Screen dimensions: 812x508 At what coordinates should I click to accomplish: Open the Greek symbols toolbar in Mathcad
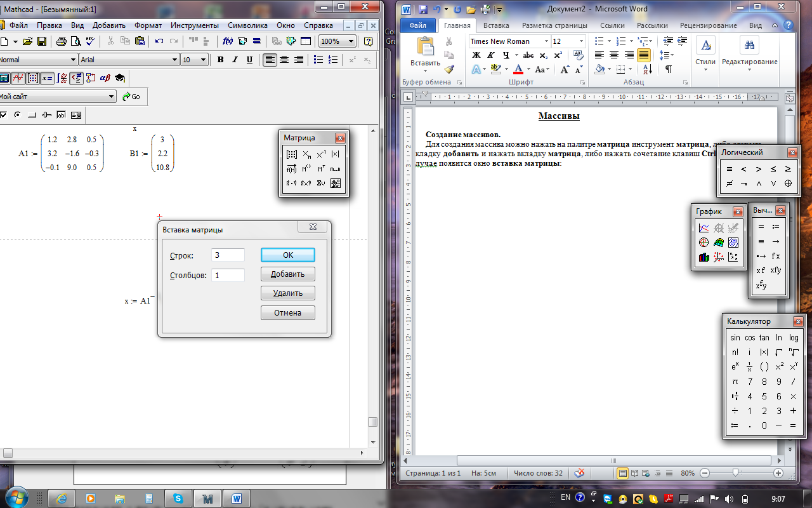[x=105, y=78]
